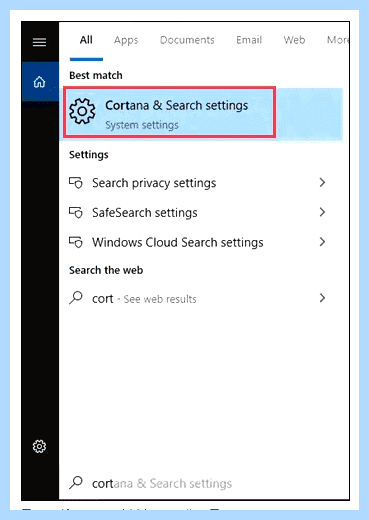Open the More tab dropdown
The image size is (369, 520).
[338, 40]
